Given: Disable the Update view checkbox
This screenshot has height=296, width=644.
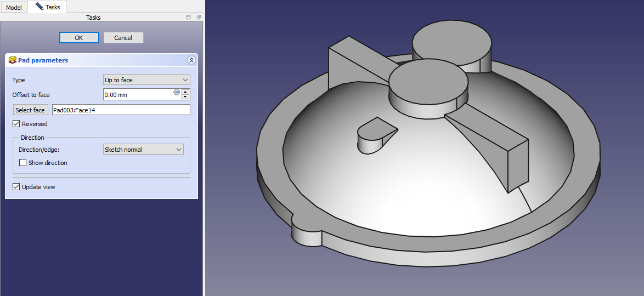Looking at the screenshot, I should click(x=16, y=187).
